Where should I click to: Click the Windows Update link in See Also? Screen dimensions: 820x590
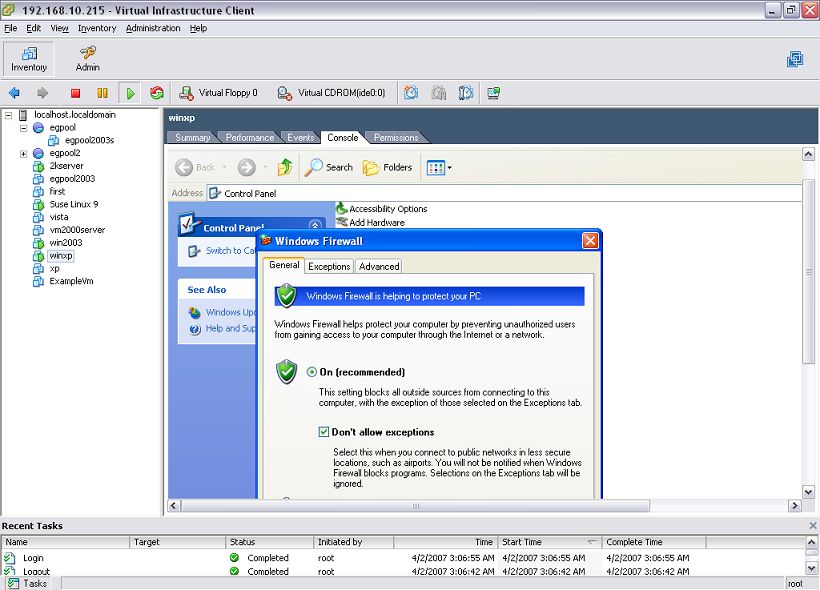tap(230, 312)
